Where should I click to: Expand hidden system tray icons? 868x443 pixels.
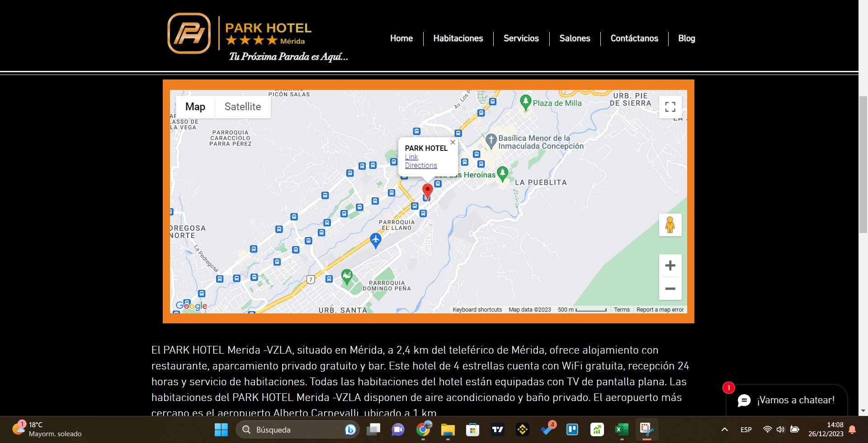pos(724,429)
